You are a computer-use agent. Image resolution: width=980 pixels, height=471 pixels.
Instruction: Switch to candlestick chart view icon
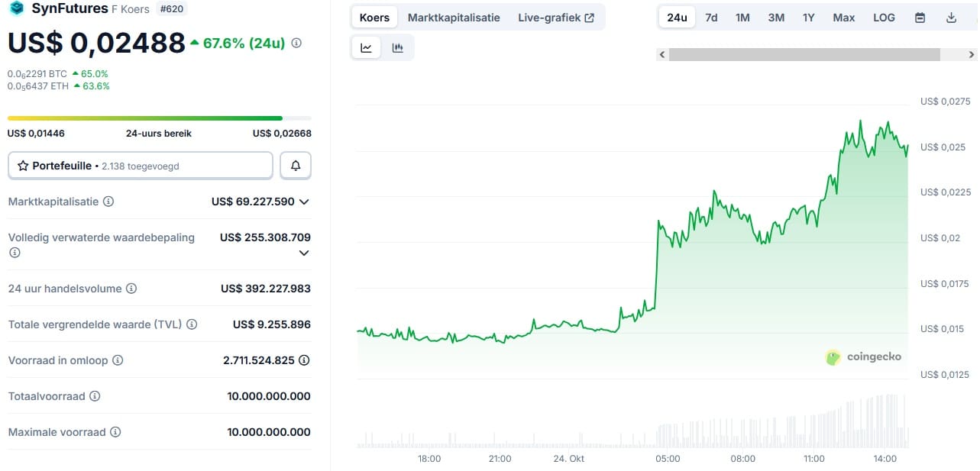pyautogui.click(x=397, y=47)
